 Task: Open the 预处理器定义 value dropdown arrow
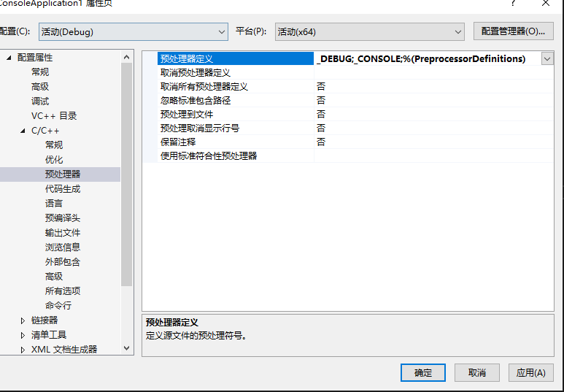click(x=547, y=58)
